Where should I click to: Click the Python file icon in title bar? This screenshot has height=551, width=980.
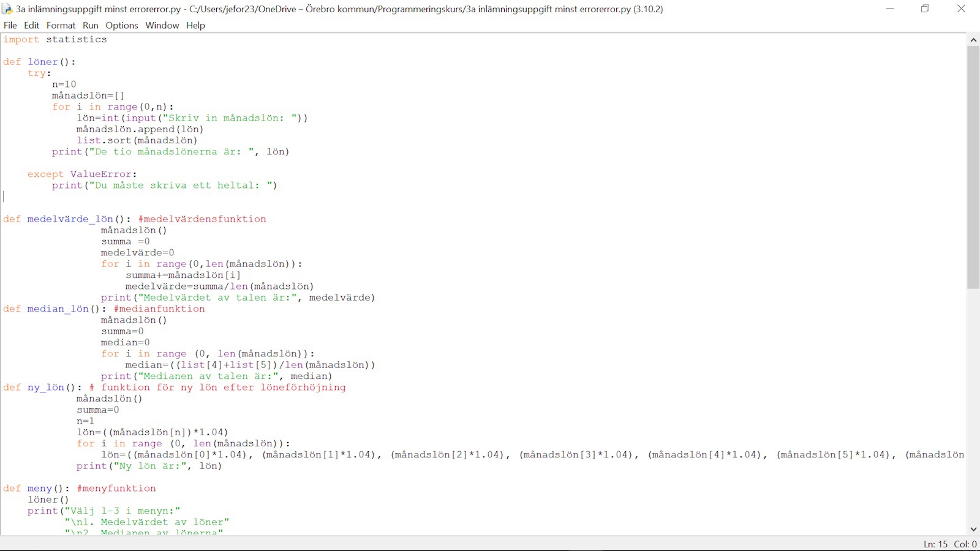(7, 9)
